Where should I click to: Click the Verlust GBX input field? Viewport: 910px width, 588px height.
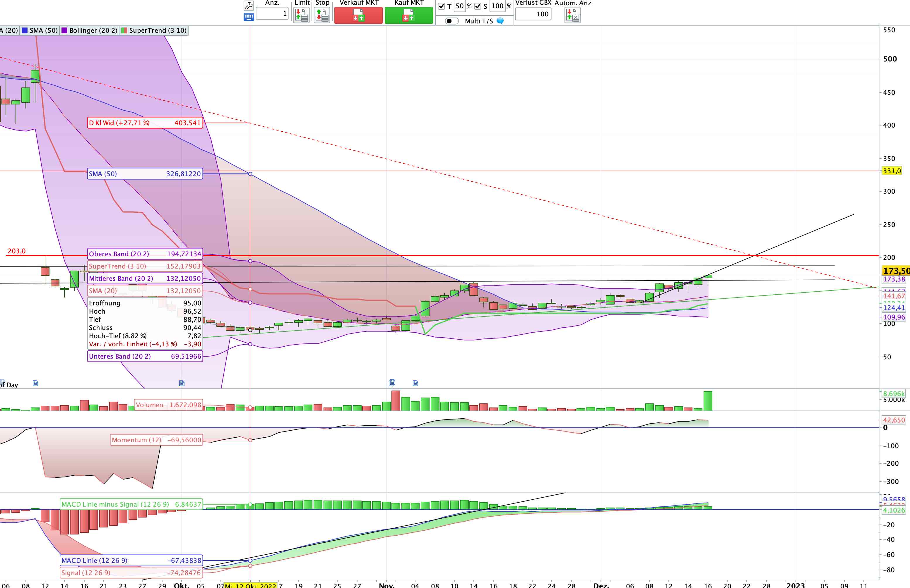coord(533,14)
